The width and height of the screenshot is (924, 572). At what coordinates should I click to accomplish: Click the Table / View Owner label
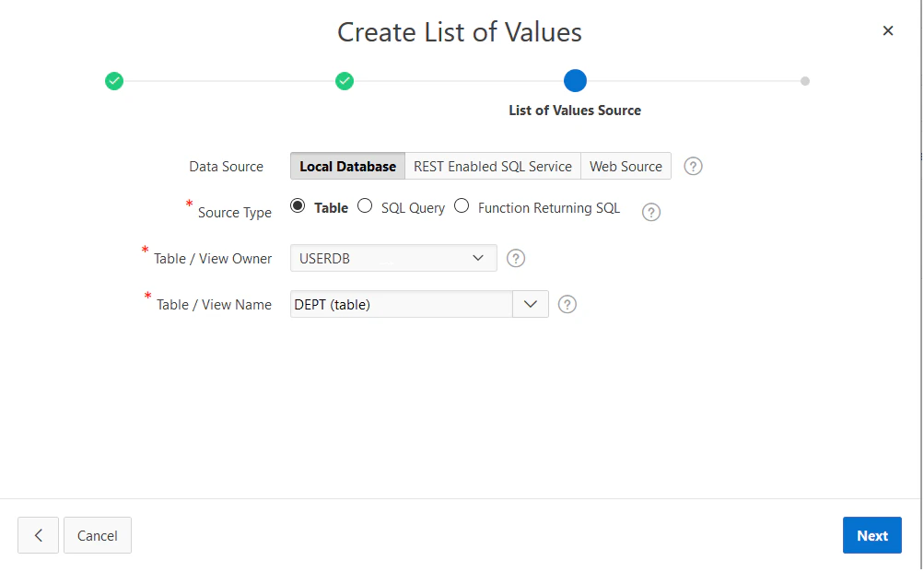coord(213,259)
